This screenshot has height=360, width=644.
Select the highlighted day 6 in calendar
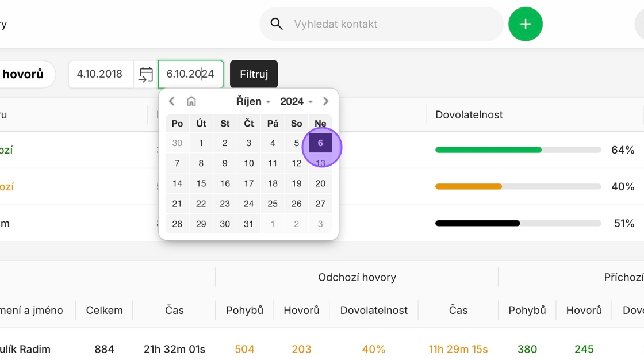pyautogui.click(x=320, y=143)
